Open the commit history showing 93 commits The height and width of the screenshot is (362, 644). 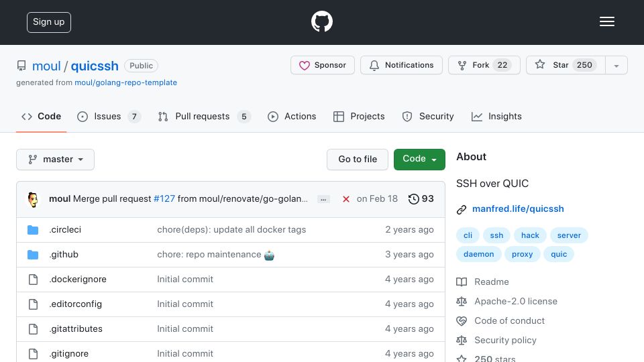point(421,199)
